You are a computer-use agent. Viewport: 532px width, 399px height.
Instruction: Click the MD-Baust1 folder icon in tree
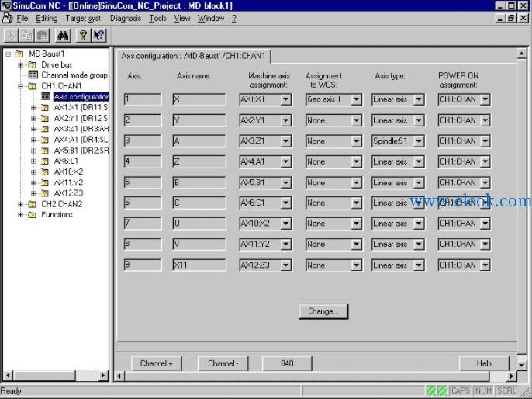(x=19, y=54)
